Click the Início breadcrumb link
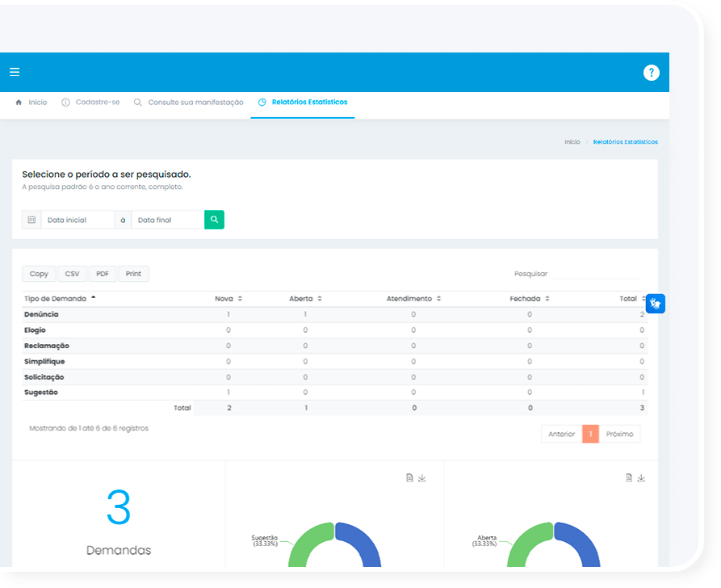 pos(572,142)
